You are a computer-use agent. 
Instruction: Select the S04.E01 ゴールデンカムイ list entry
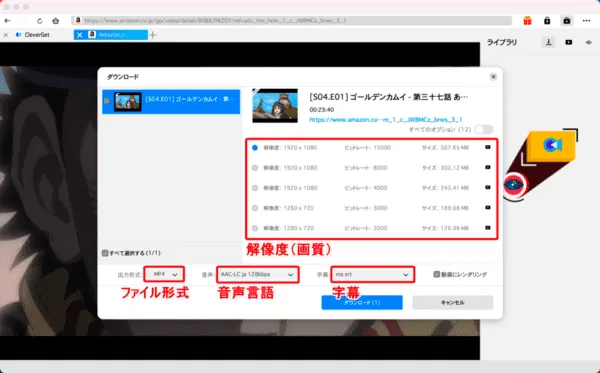(171, 102)
